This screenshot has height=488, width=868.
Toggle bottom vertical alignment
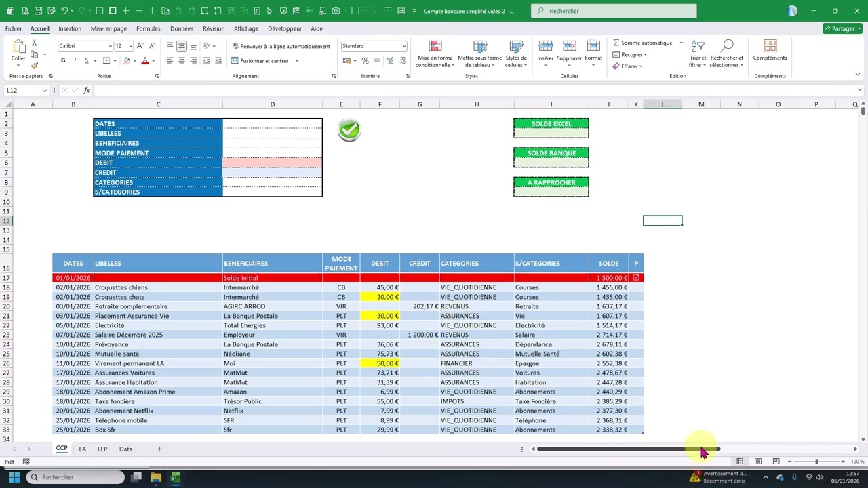(x=193, y=46)
